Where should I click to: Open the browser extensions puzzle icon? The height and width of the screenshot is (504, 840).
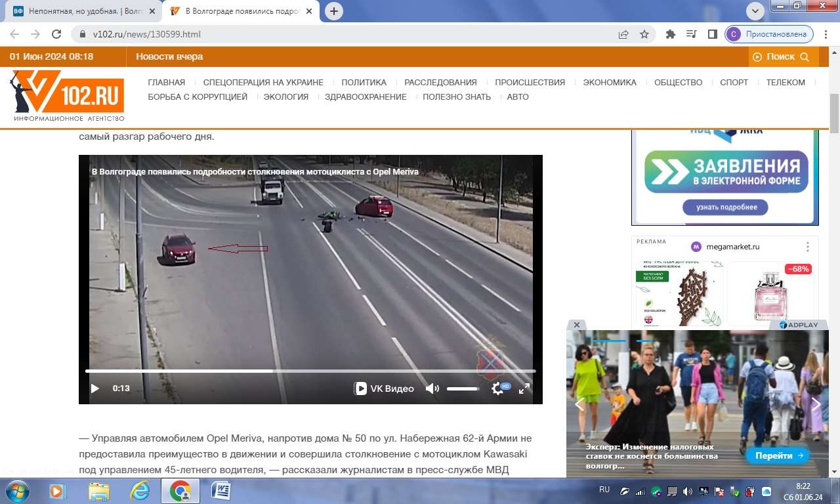670,34
